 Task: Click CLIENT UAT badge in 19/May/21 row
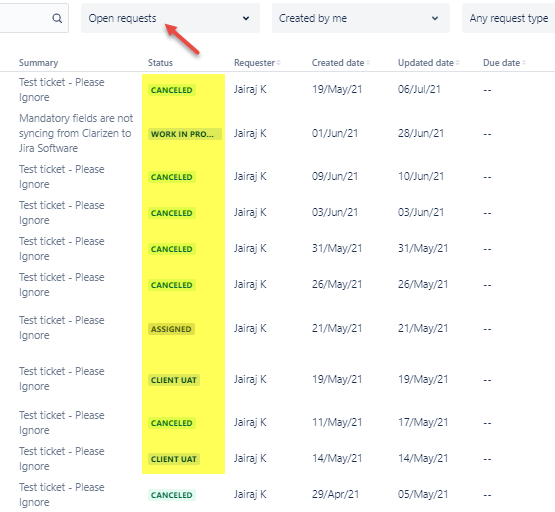[174, 380]
